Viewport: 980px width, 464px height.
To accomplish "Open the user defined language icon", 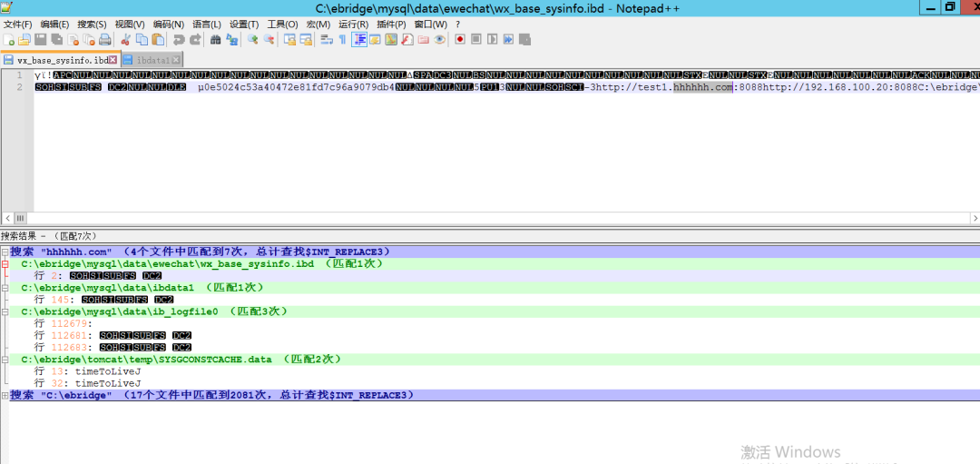I will pyautogui.click(x=375, y=39).
